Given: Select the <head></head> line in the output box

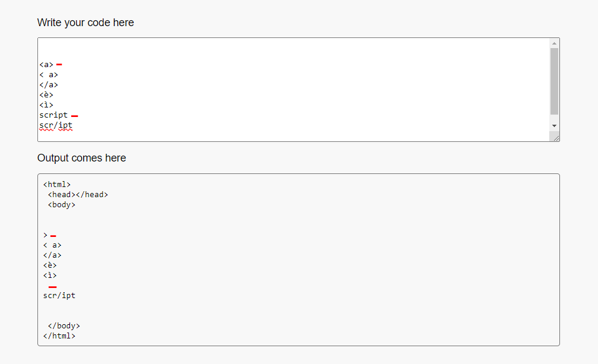Looking at the screenshot, I should point(78,194).
